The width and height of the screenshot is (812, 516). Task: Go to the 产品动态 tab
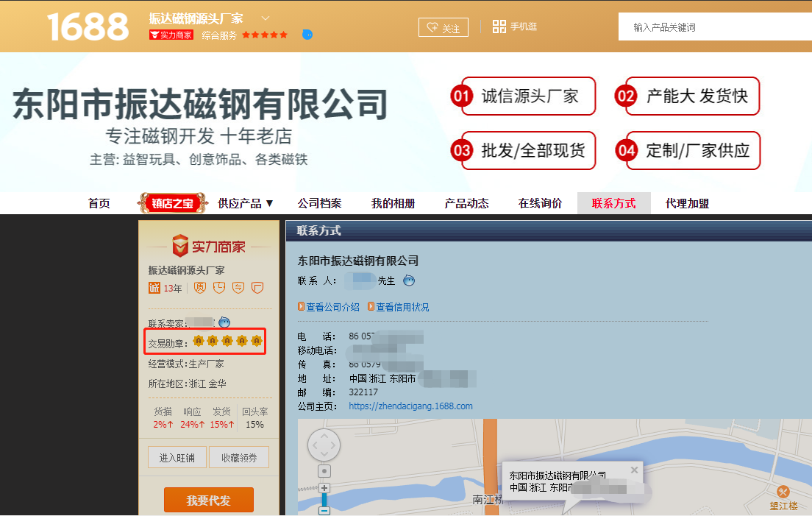coord(466,203)
